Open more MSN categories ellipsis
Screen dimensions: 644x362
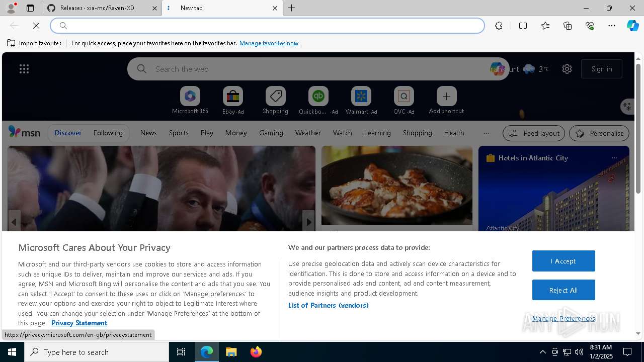pyautogui.click(x=486, y=133)
